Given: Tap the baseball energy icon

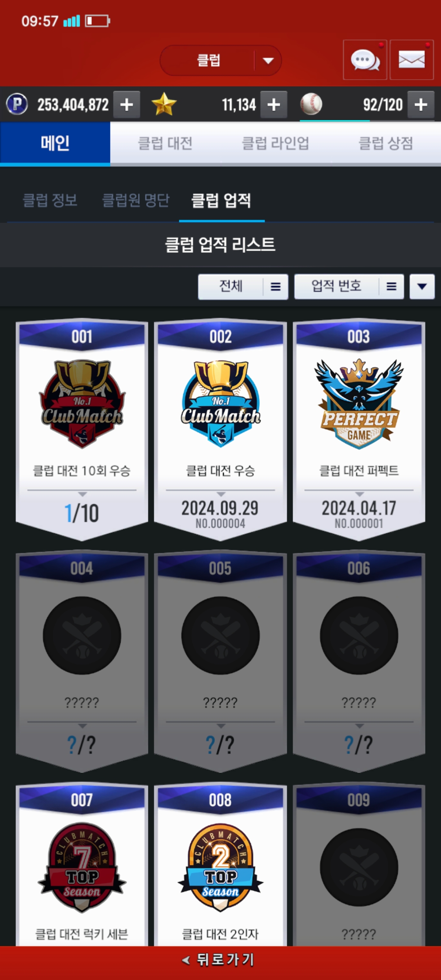Looking at the screenshot, I should [x=311, y=104].
